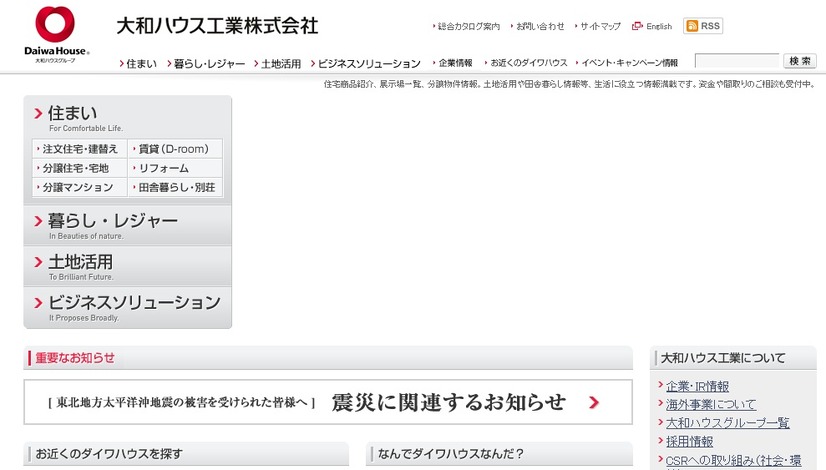The image size is (826, 470).
Task: Open 企業情報 in top navigation
Action: pyautogui.click(x=453, y=63)
